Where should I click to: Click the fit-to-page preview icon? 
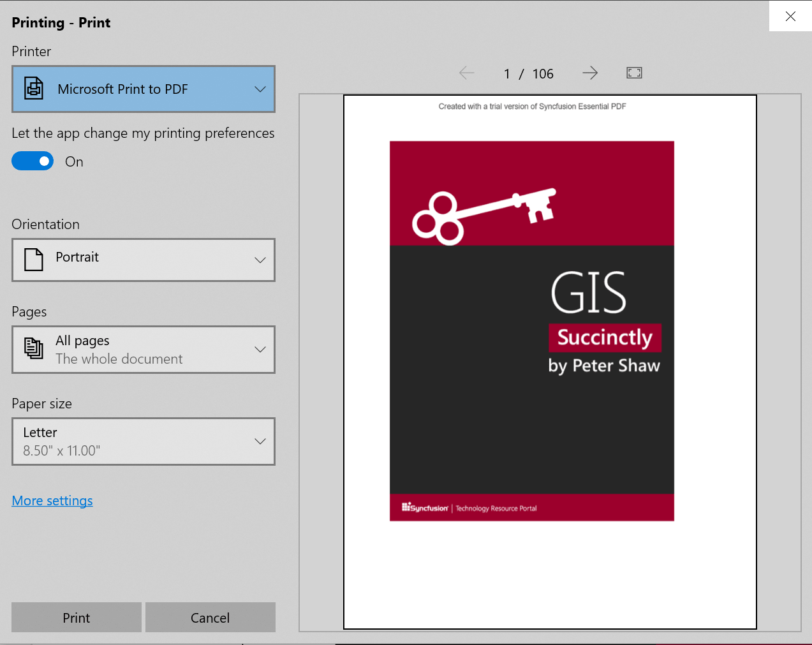[634, 73]
